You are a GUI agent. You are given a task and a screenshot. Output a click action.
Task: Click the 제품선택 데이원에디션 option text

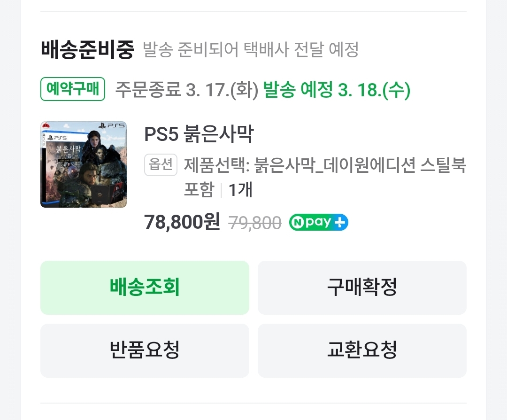[x=324, y=165]
